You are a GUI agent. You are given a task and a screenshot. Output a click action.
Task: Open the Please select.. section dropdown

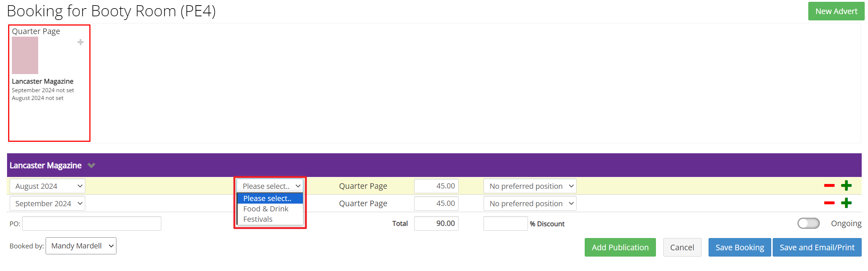coord(270,186)
